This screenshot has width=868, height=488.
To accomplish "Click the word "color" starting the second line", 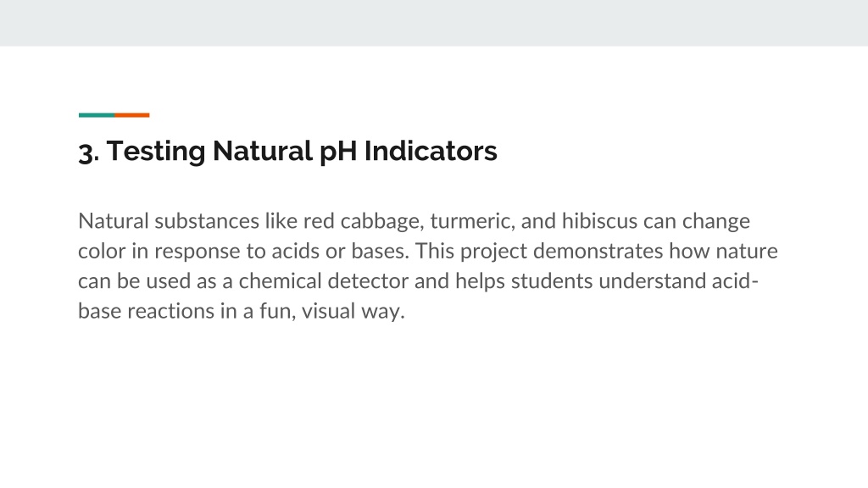I will click(x=102, y=251).
